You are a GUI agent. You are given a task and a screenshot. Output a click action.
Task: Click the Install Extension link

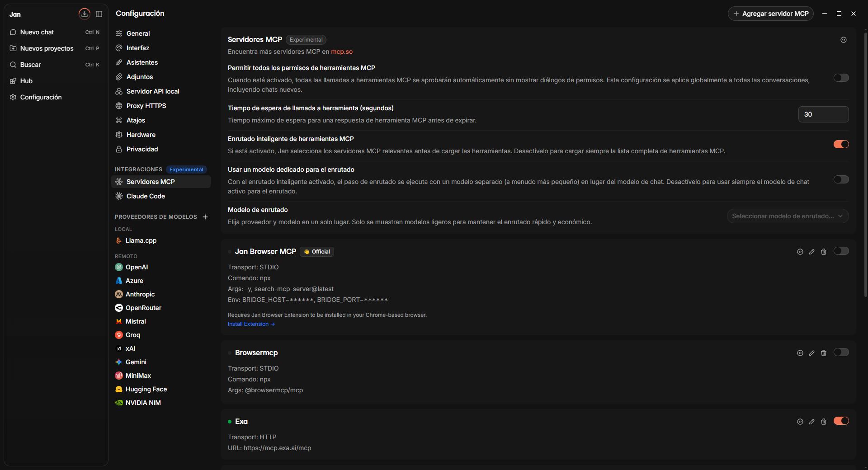[251, 324]
